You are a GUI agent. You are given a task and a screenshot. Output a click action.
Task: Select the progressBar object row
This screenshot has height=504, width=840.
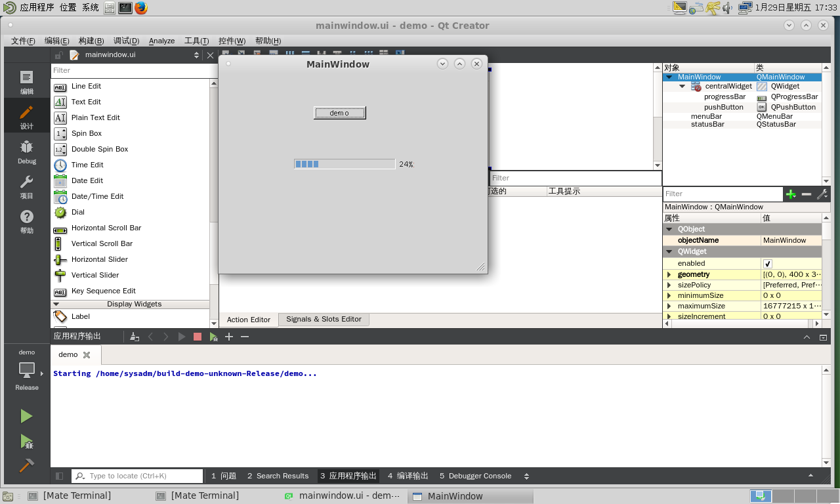tap(742, 96)
